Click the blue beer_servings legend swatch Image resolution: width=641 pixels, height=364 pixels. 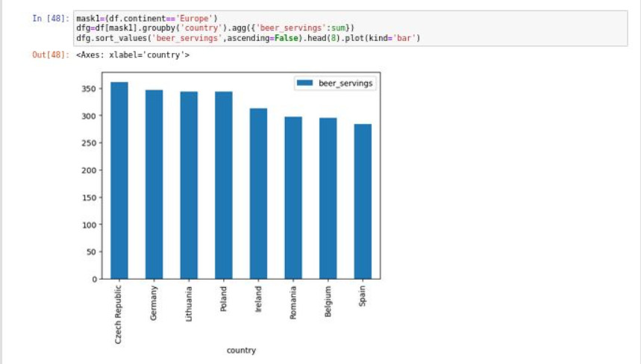point(304,84)
